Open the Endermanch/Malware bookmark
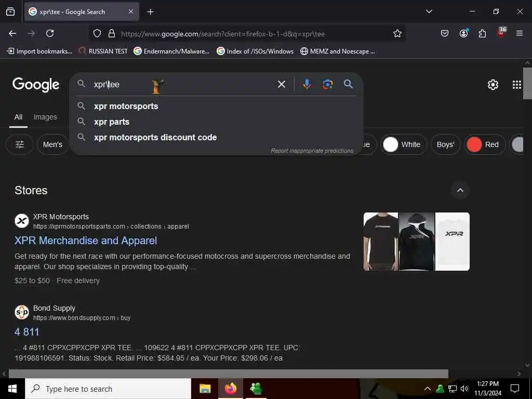The height and width of the screenshot is (399, 532). pos(171,51)
